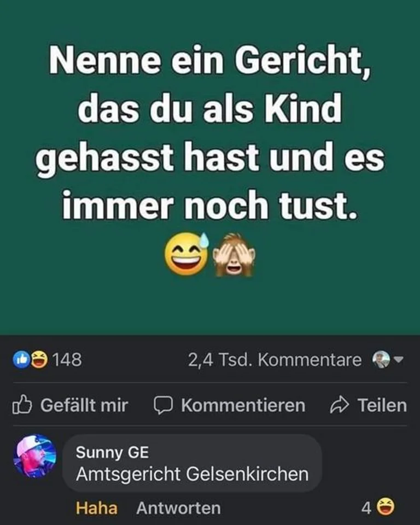Click small profile avatar beside the comments count
Viewport: 420px width, 525px height.
point(381,360)
